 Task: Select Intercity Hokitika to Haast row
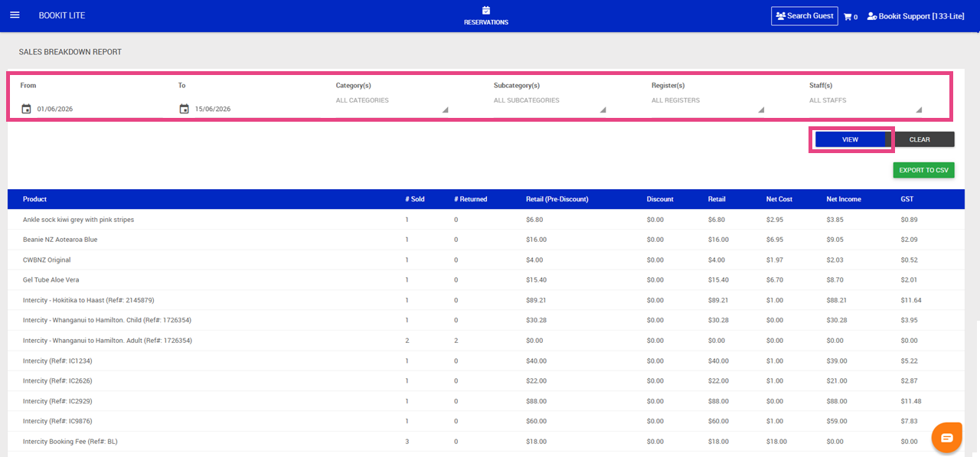[486, 300]
